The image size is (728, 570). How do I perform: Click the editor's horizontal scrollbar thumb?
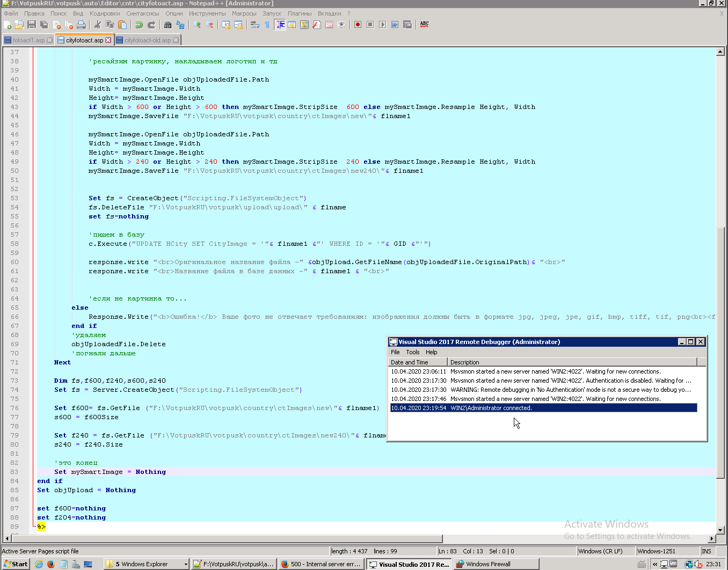click(225, 538)
